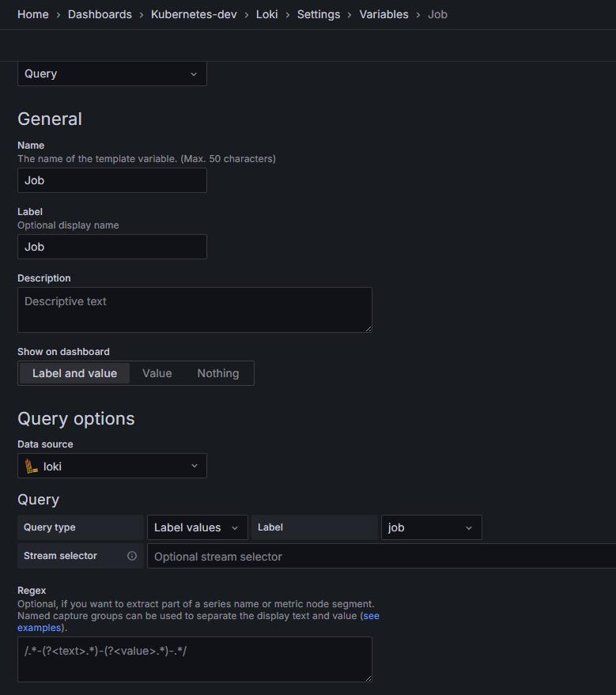The width and height of the screenshot is (616, 695).
Task: Click the 'General' section heading
Action: [50, 119]
